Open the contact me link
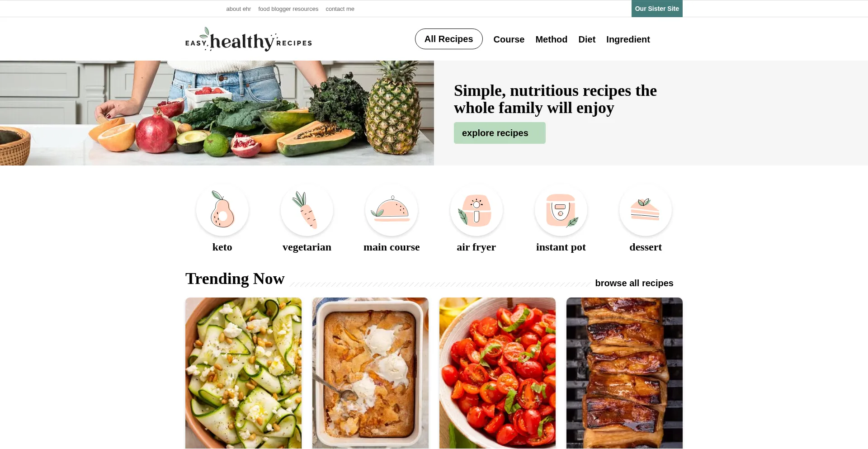This screenshot has width=868, height=449. [x=340, y=9]
